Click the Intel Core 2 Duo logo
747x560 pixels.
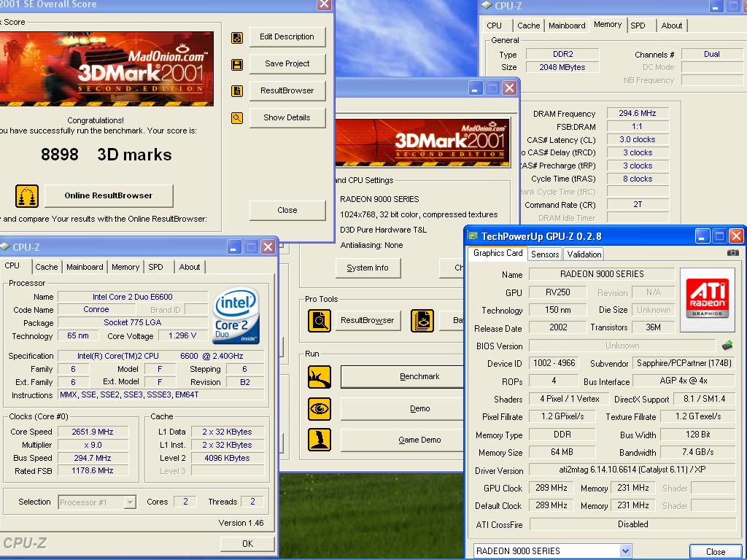click(x=236, y=315)
